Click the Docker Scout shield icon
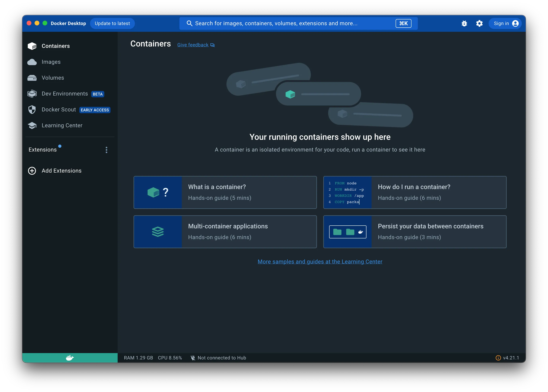Screen dimensions: 548x392 pyautogui.click(x=32, y=110)
